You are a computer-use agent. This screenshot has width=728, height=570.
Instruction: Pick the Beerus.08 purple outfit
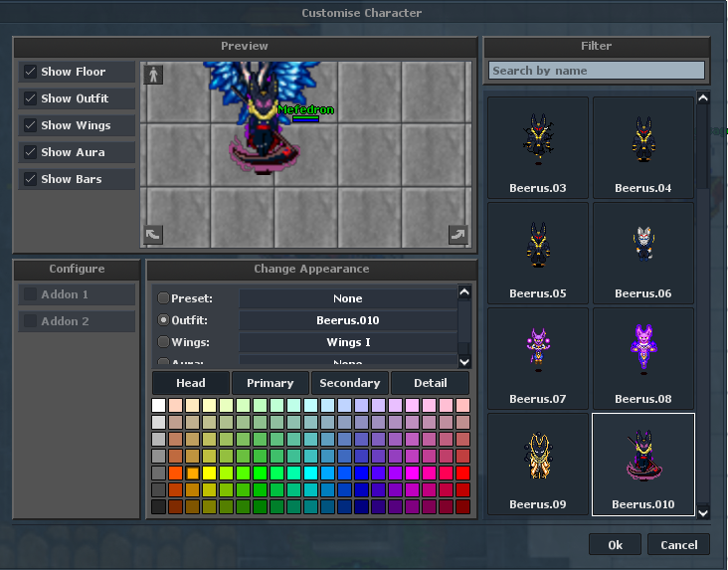(x=643, y=359)
